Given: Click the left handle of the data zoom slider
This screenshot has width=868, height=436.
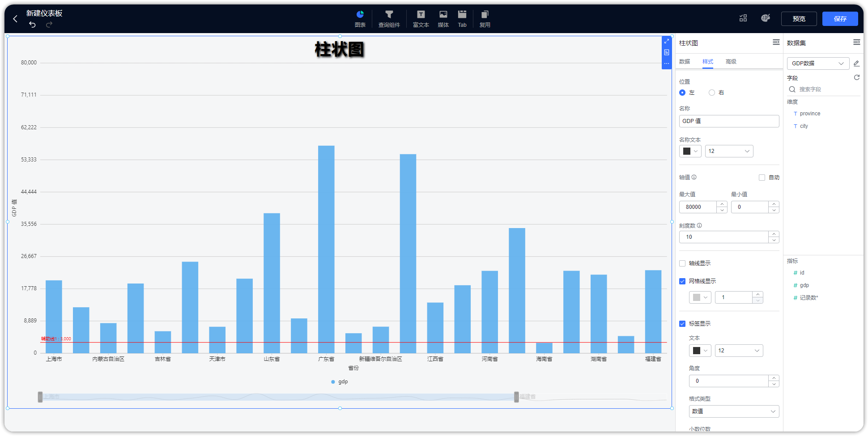Looking at the screenshot, I should 40,397.
